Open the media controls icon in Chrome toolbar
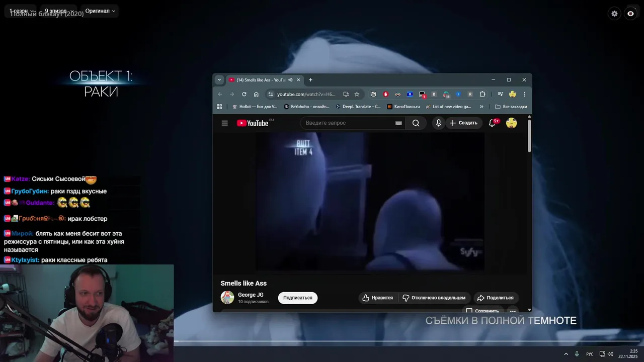644x362 pixels. tap(500, 94)
